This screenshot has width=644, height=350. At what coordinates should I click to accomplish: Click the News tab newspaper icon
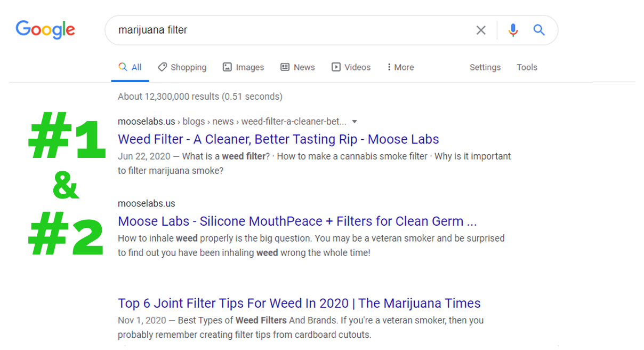tap(285, 67)
